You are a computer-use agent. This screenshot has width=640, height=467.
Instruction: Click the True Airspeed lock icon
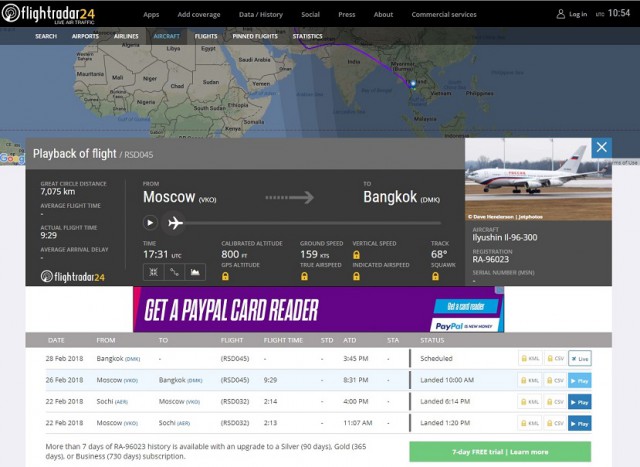304,276
